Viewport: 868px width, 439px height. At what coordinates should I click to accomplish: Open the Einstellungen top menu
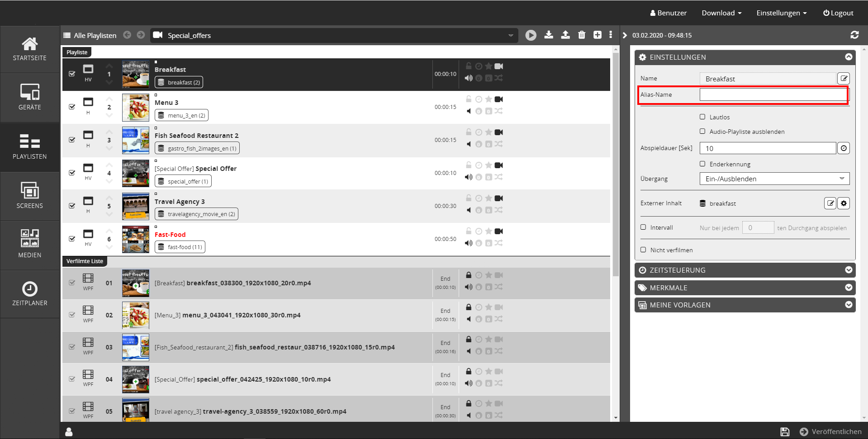tap(781, 13)
